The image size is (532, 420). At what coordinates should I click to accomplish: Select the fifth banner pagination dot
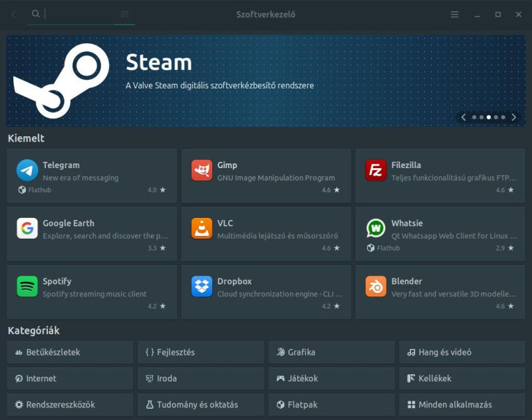pos(503,117)
